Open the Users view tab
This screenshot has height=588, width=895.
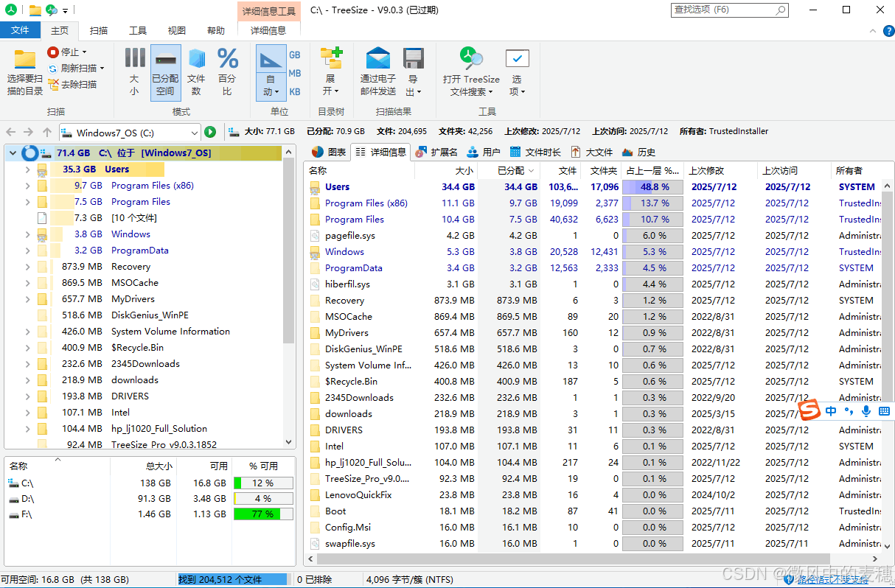(484, 153)
